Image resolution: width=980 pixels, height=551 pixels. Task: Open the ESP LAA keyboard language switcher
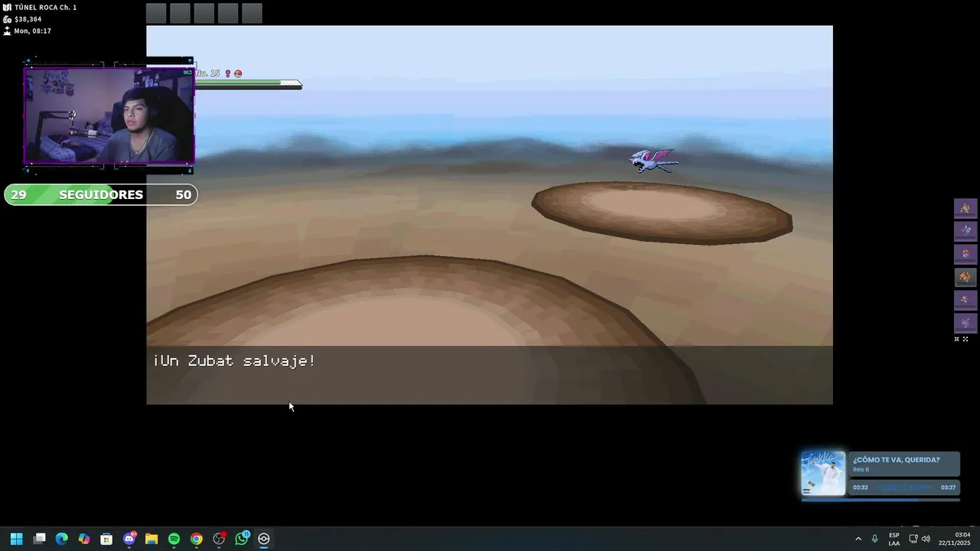[894, 539]
